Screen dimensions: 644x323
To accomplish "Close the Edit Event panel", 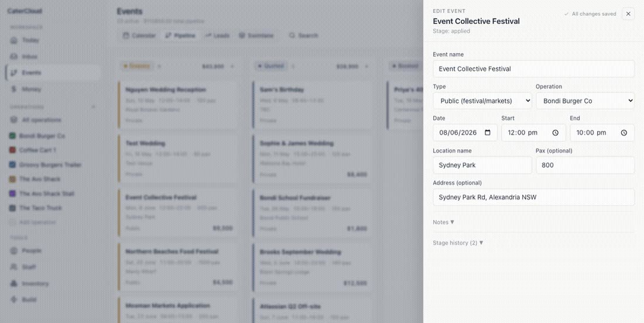I will (628, 13).
